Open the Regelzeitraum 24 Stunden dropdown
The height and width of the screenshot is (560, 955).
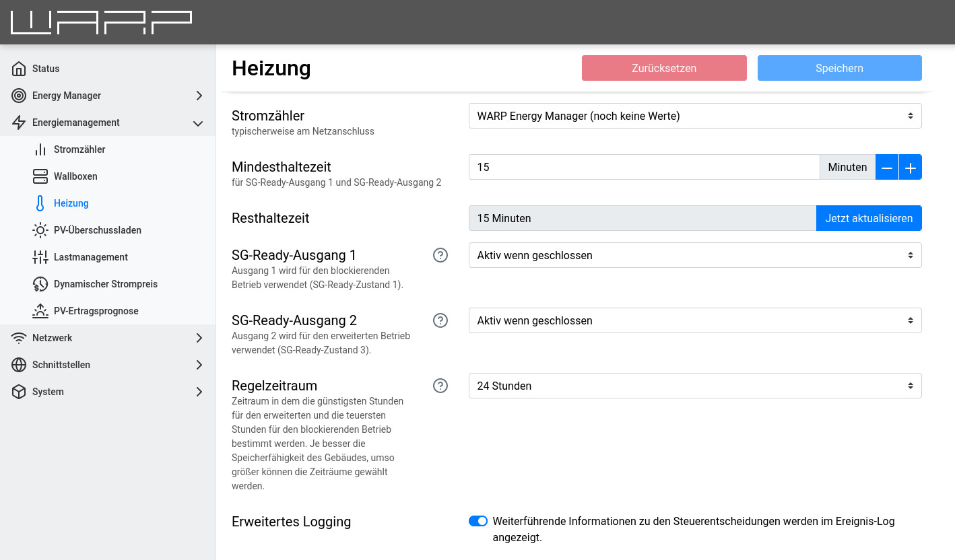[694, 386]
